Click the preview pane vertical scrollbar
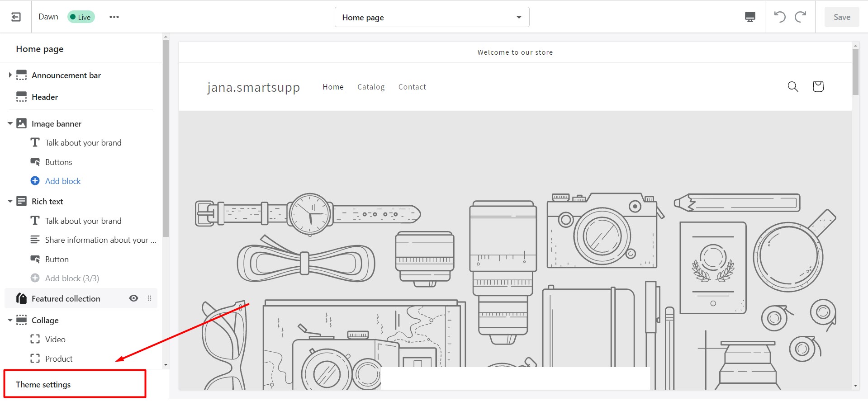This screenshot has height=401, width=868. tap(855, 72)
